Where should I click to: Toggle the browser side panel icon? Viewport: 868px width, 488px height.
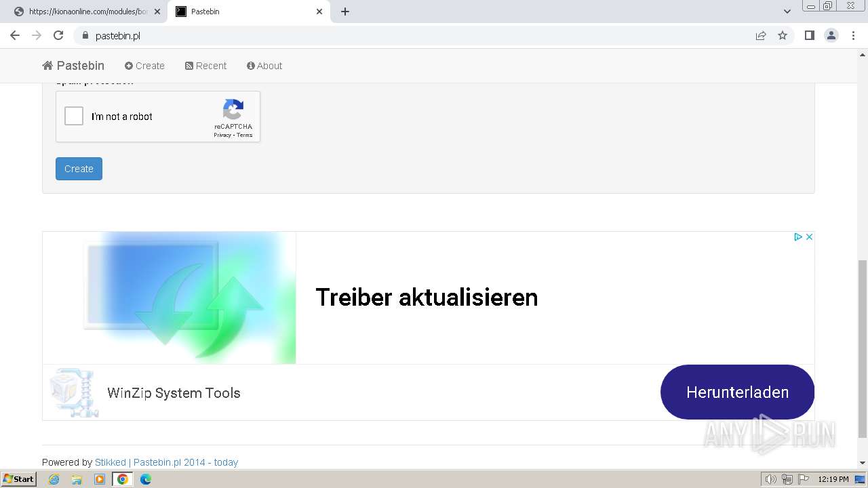point(809,35)
